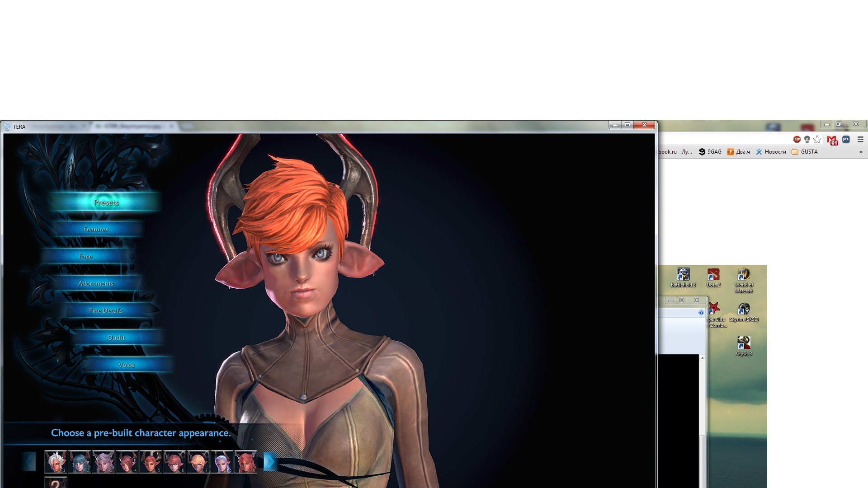Viewport: 868px width, 488px height.
Task: Open Adblock Plus extension in Chrome
Action: 797,140
